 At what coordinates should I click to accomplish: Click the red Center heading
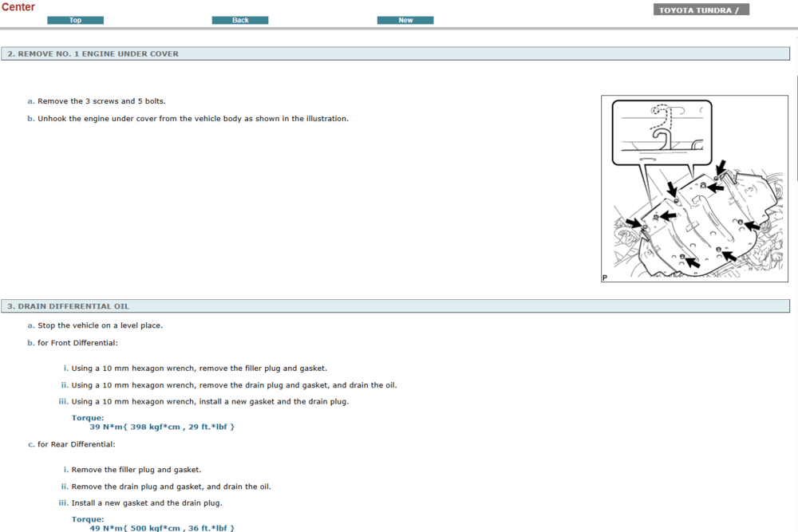pyautogui.click(x=18, y=7)
